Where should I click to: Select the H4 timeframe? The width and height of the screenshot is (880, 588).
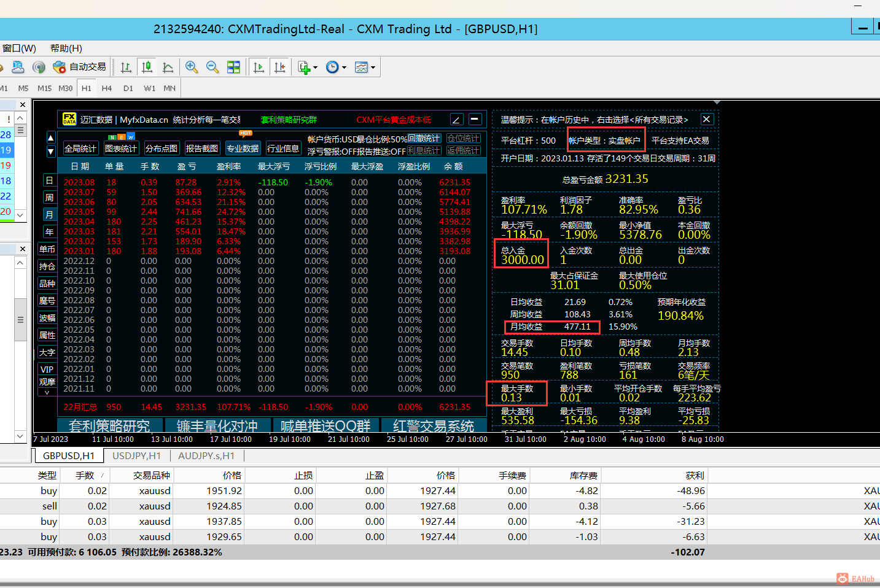107,88
